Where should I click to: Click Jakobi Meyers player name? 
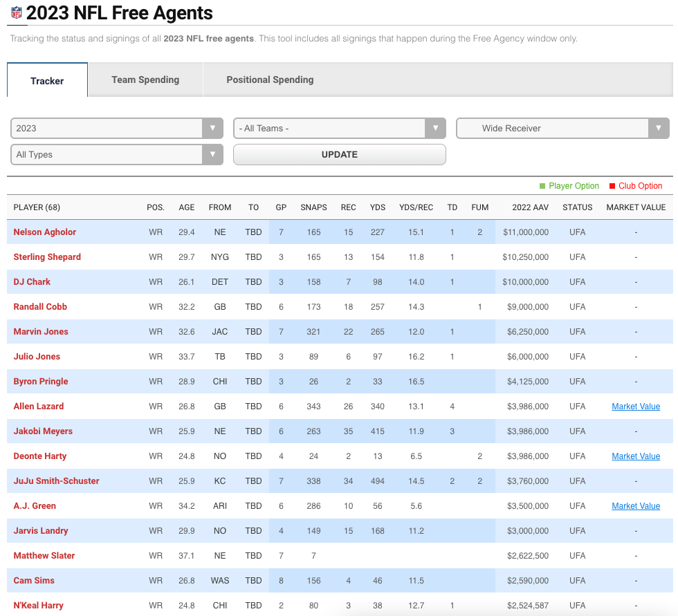[x=42, y=431]
